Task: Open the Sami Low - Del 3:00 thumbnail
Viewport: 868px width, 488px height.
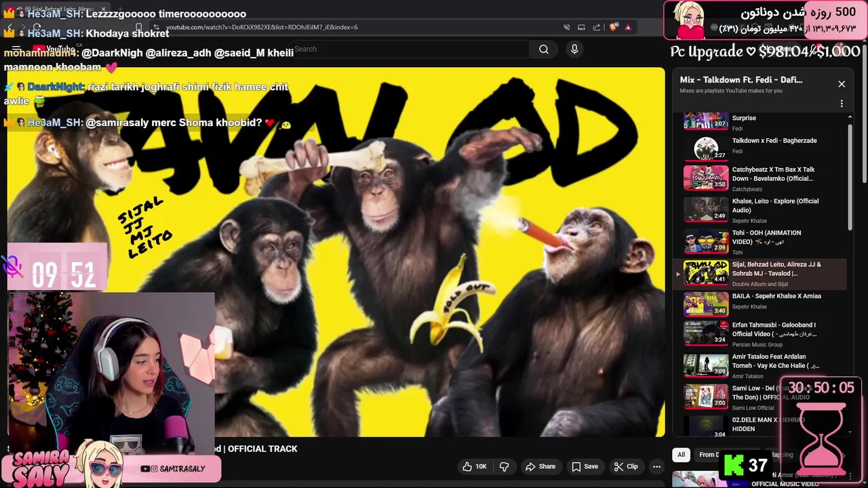Action: coord(705,396)
